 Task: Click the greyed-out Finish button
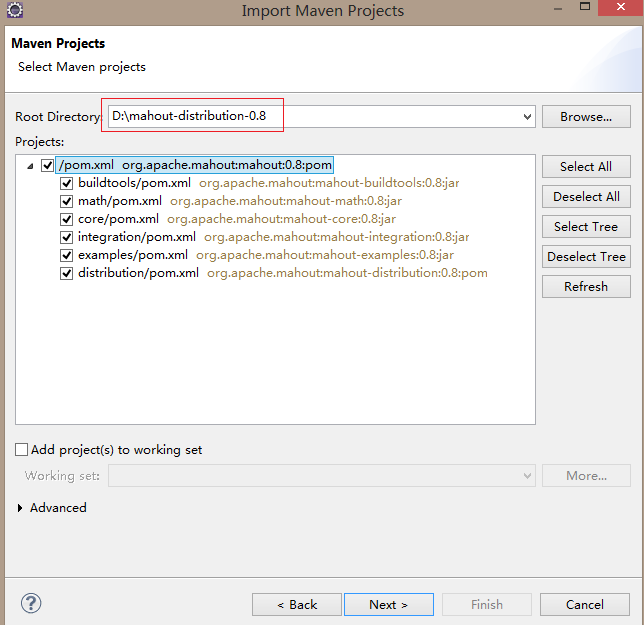487,604
